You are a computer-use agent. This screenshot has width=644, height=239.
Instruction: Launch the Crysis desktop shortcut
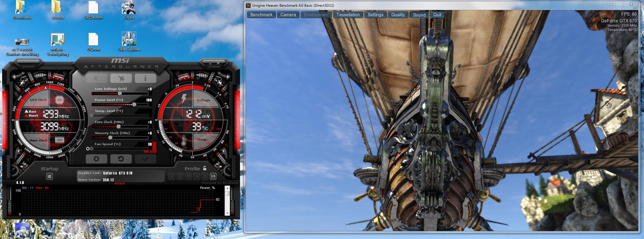129,10
